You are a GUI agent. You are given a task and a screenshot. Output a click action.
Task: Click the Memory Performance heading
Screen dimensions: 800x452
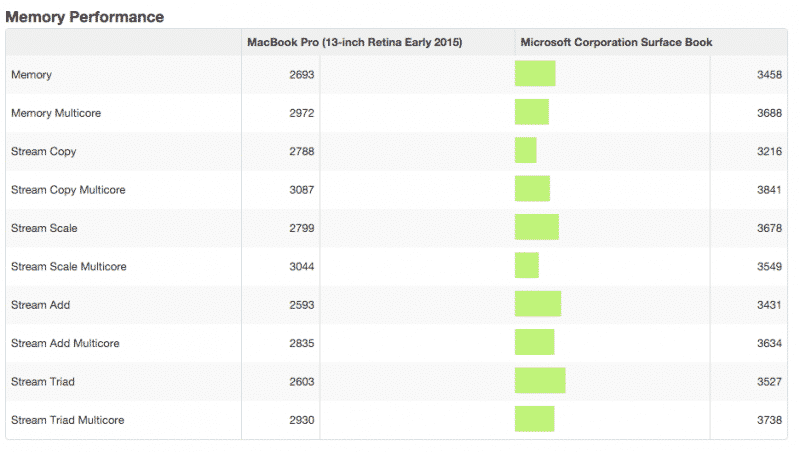(85, 17)
